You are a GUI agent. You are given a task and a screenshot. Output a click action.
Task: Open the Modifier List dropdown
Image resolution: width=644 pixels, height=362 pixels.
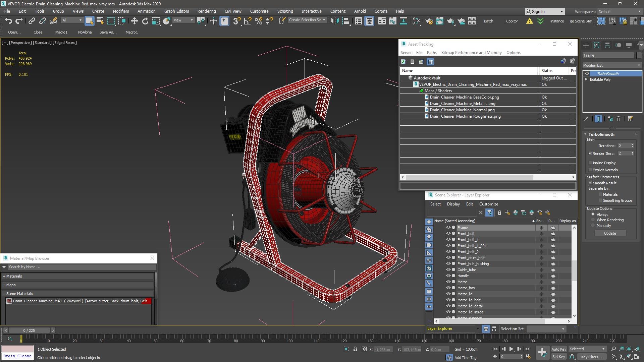[612, 65]
